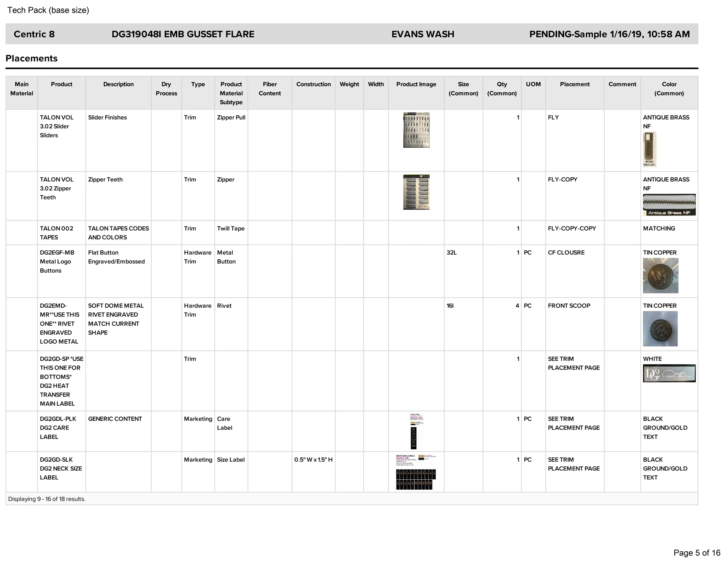Click the Product column header

(61, 85)
